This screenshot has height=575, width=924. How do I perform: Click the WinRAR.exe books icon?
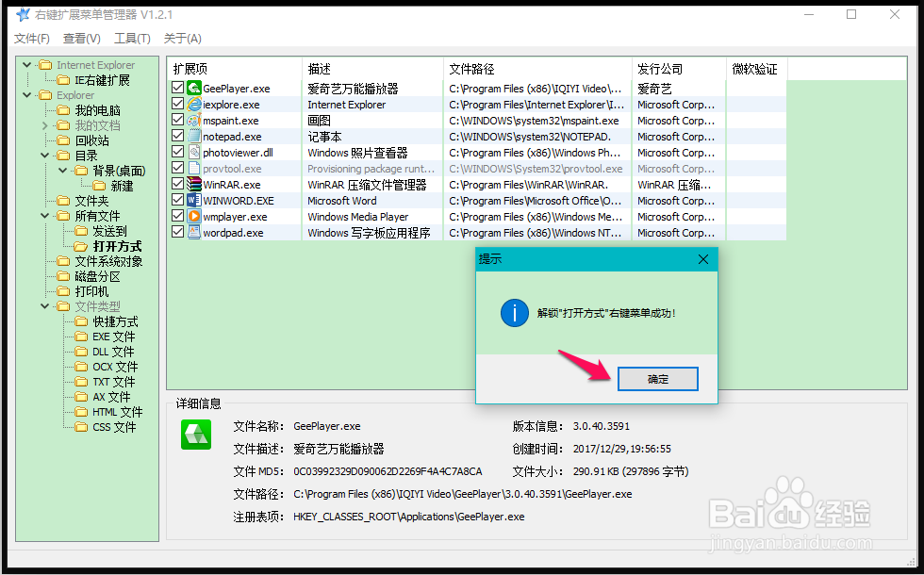[x=194, y=185]
